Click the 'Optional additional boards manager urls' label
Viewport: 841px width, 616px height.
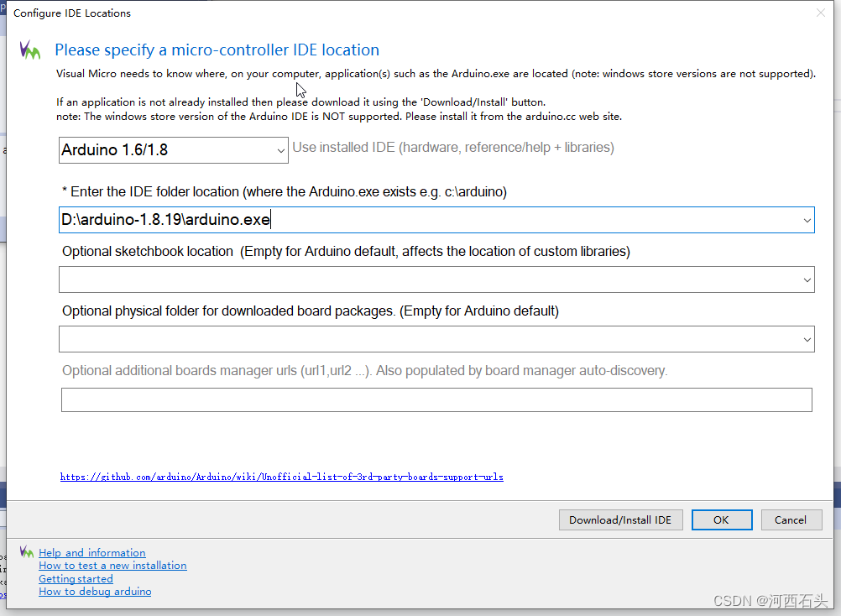pyautogui.click(x=365, y=370)
